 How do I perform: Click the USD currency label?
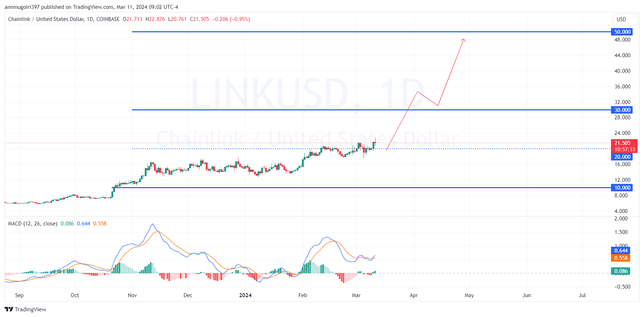[621, 20]
